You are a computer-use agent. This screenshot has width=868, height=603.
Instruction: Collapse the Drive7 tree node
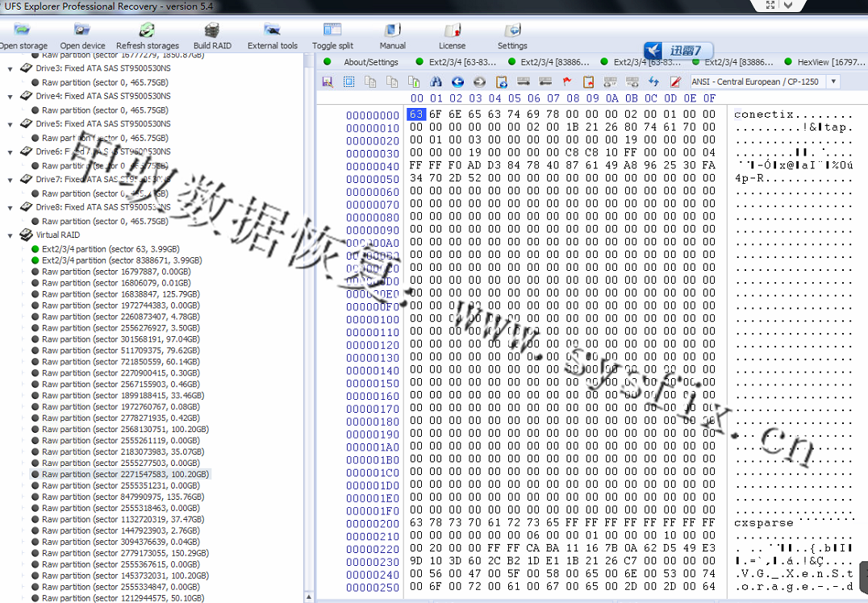(10, 180)
